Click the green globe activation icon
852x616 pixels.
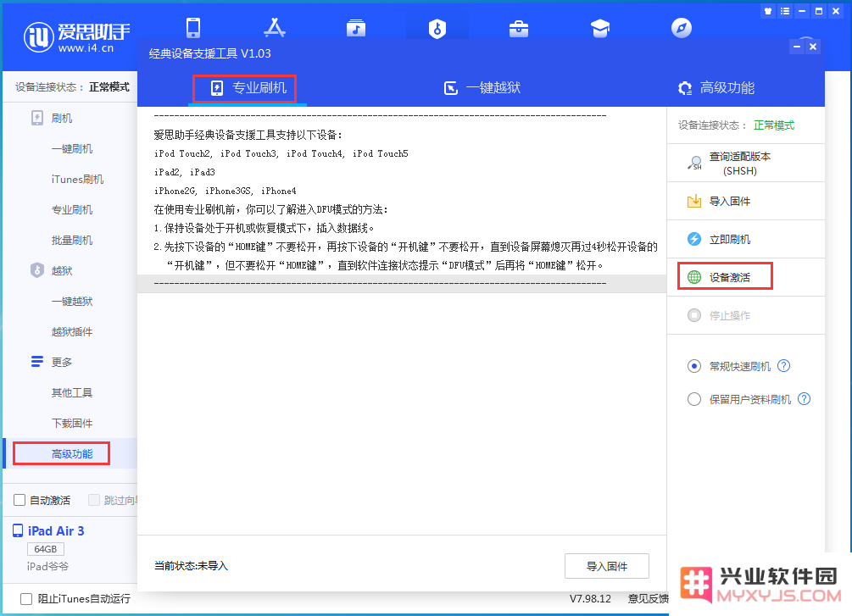point(694,277)
